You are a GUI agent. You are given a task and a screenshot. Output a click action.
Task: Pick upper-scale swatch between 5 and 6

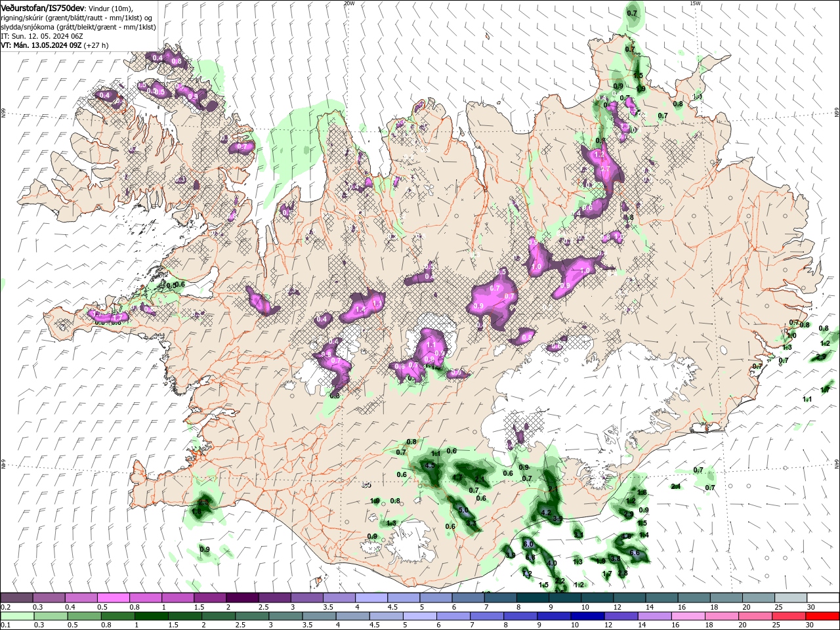[435, 598]
